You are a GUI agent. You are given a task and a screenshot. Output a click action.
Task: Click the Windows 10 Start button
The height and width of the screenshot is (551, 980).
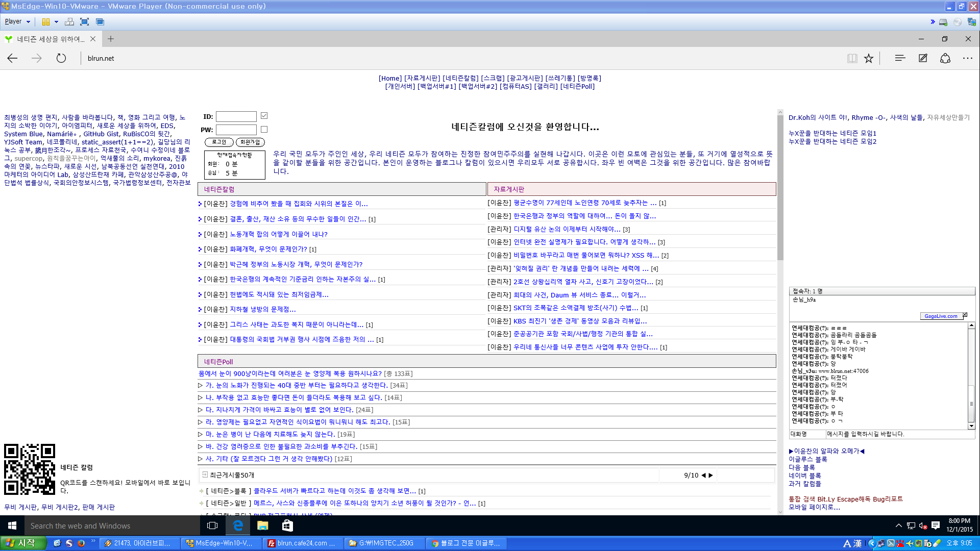tap(12, 525)
